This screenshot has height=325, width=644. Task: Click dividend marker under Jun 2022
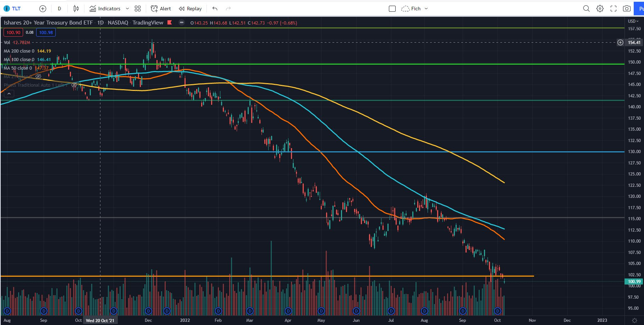(356, 311)
